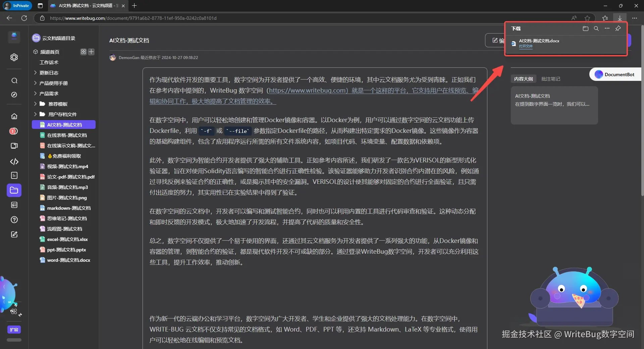Click the 打开文件 link under the downloaded docx
Viewport: 644px width, 349px height.
(x=526, y=47)
